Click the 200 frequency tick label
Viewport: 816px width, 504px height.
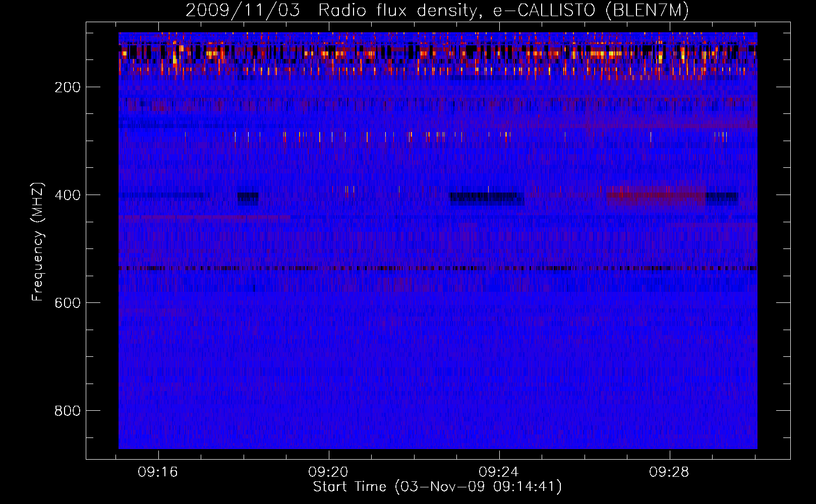point(68,87)
